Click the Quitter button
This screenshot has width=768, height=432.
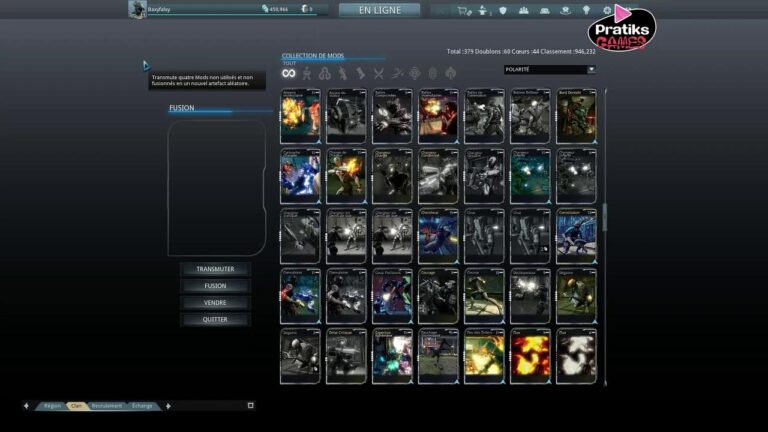pos(216,319)
